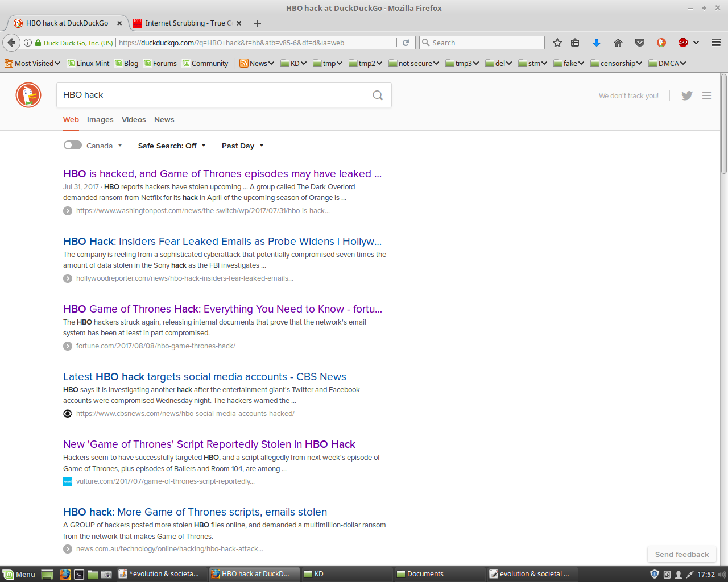Save page to Pocket
This screenshot has width=728, height=582.
[640, 43]
